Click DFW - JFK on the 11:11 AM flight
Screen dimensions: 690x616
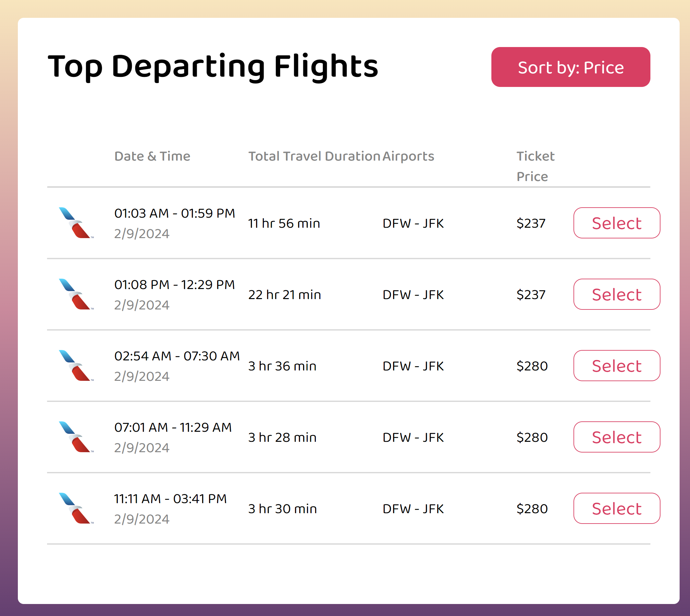coord(413,509)
